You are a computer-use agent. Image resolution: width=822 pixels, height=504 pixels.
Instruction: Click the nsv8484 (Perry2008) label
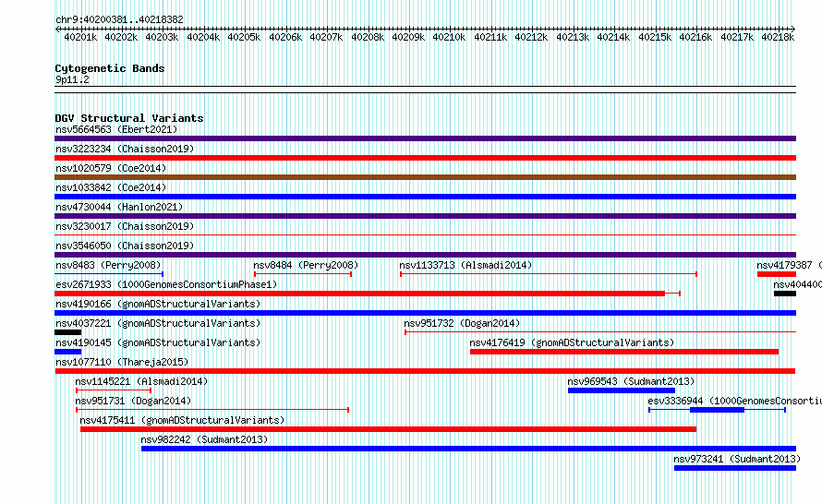(x=306, y=265)
